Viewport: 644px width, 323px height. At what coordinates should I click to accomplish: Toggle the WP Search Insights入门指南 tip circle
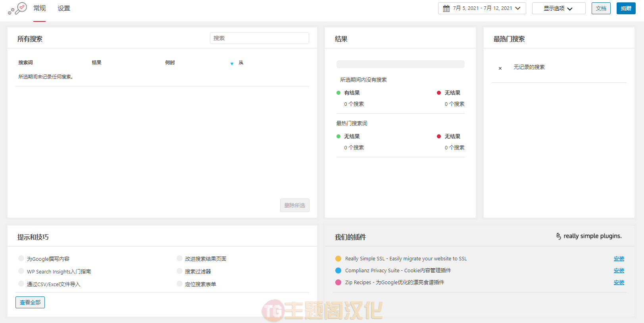point(21,271)
